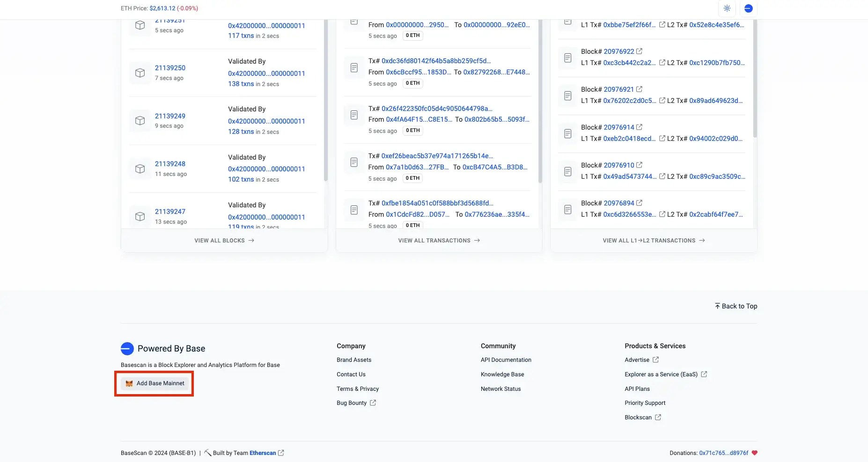Screen dimensions: 868x462
Task: Open ETH price $2,613.12 link
Action: [x=162, y=8]
